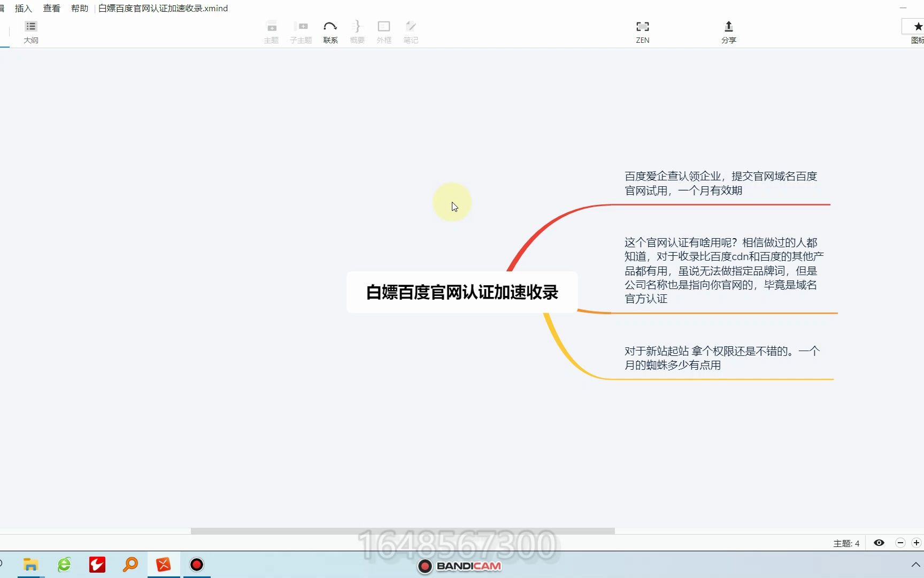The width and height of the screenshot is (924, 578).
Task: Click the horizontal scrollbar thumb
Action: (403, 531)
